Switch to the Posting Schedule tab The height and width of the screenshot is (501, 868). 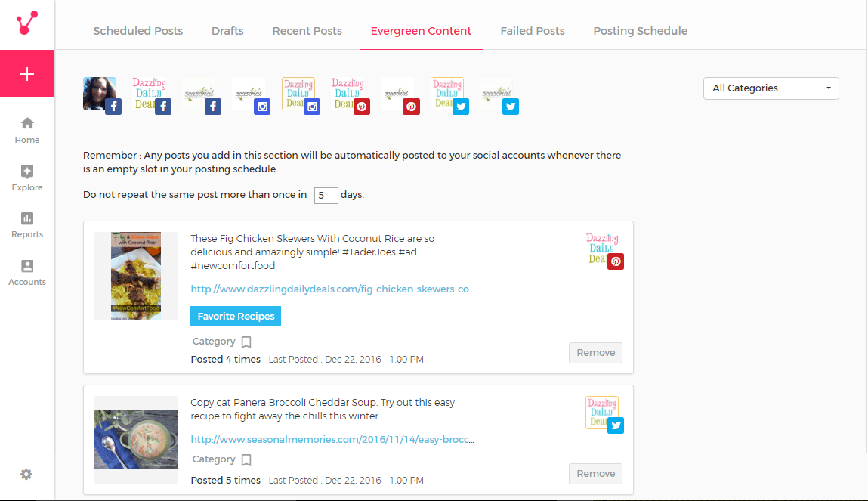640,31
